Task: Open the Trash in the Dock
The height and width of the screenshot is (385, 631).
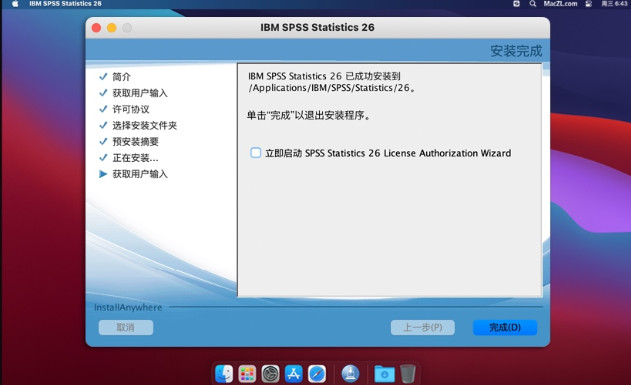Action: pyautogui.click(x=408, y=374)
